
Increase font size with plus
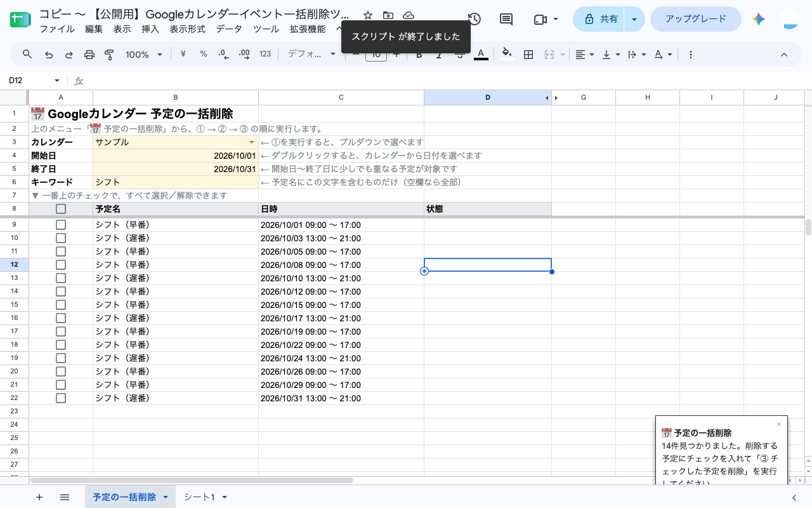(396, 55)
